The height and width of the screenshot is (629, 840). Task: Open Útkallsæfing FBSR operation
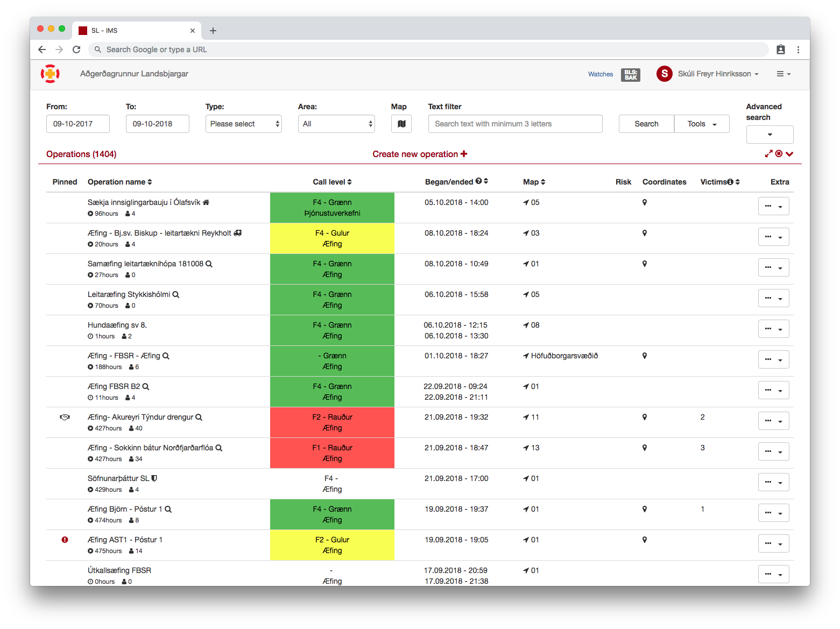(119, 570)
